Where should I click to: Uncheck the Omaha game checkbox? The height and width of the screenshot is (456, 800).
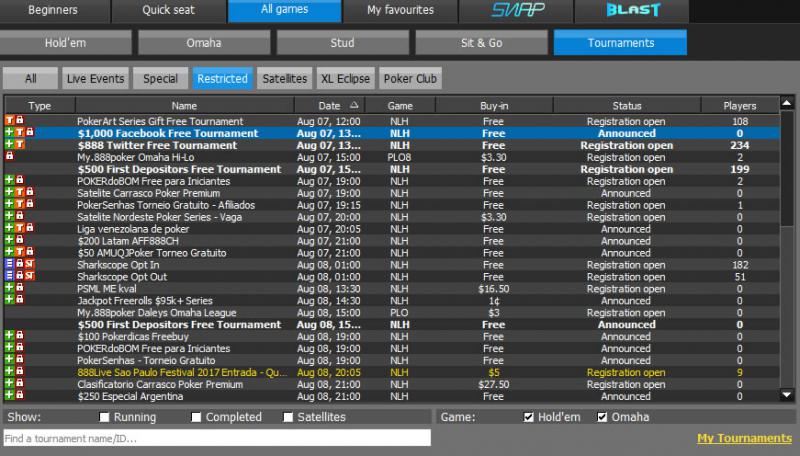point(602,417)
